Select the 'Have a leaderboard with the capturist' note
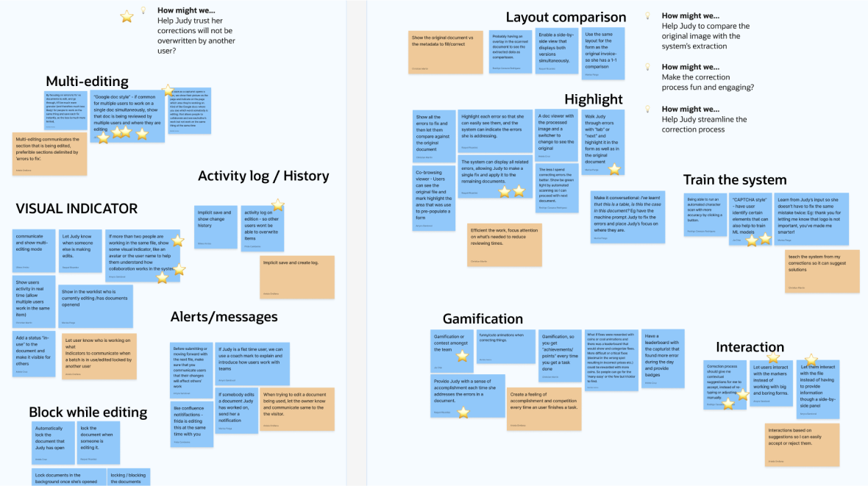The width and height of the screenshot is (868, 486). [663, 358]
